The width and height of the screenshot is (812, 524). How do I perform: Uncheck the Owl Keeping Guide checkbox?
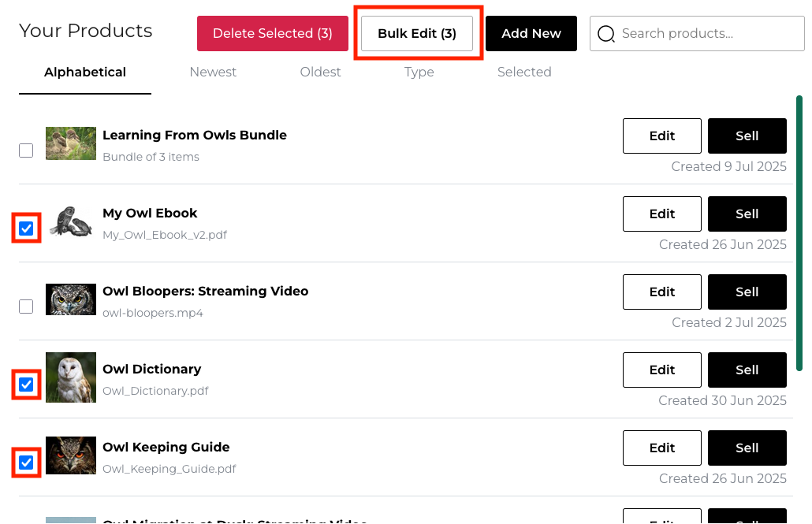click(x=26, y=463)
